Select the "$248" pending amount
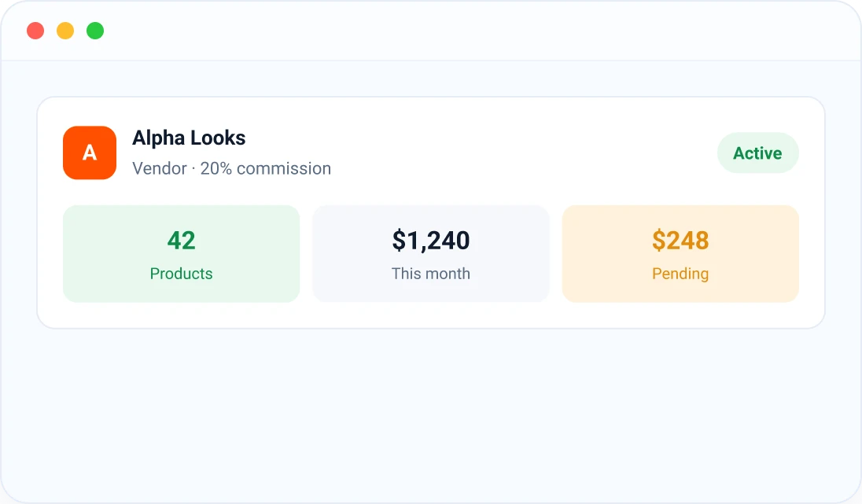The image size is (862, 504). (x=680, y=241)
